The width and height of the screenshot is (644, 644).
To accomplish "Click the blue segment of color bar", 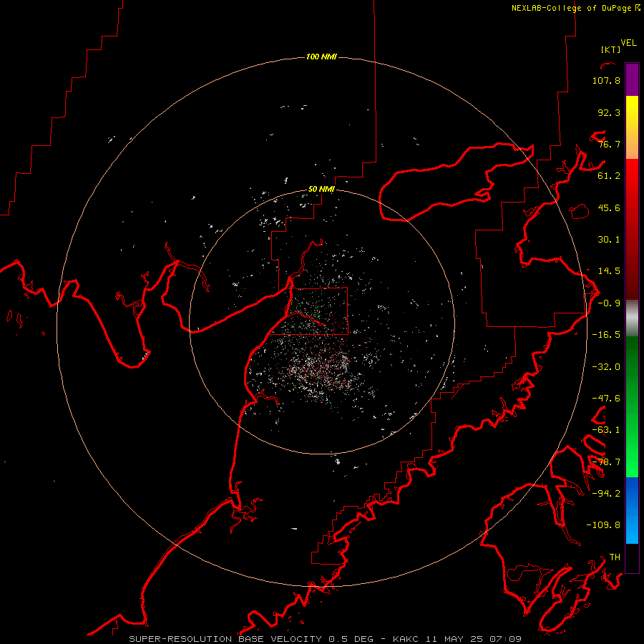I will [x=632, y=510].
